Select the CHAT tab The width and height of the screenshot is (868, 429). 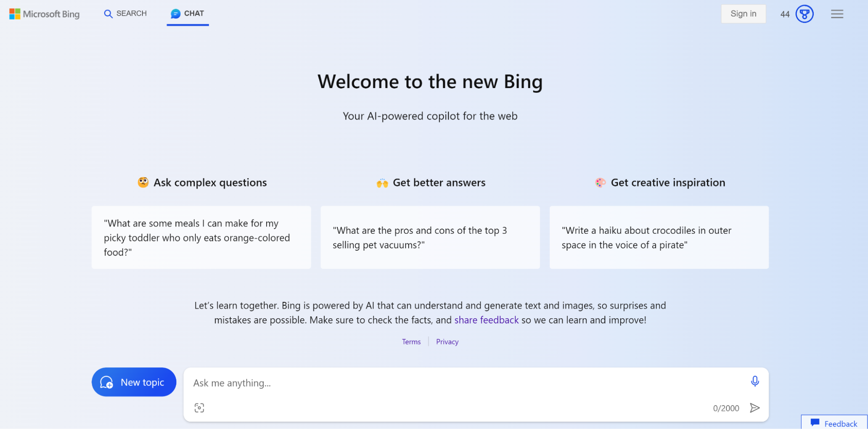pos(188,14)
